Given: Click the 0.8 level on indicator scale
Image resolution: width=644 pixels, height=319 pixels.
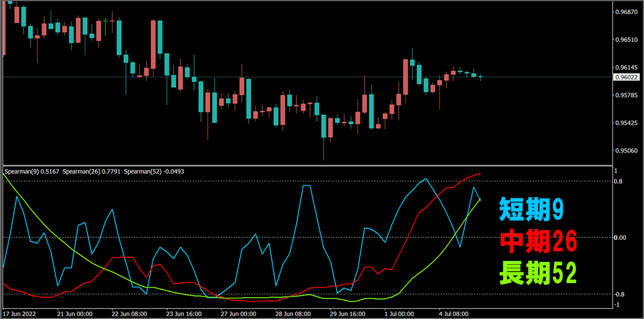Looking at the screenshot, I should 618,181.
